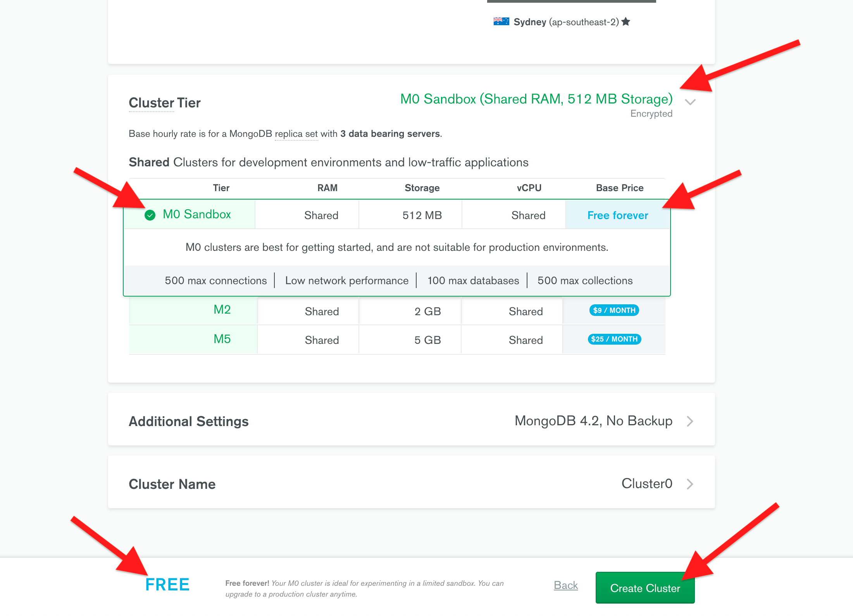Screen dimensions: 853x616
Task: Click the M0 Sandbox summary heading text
Action: [x=536, y=99]
